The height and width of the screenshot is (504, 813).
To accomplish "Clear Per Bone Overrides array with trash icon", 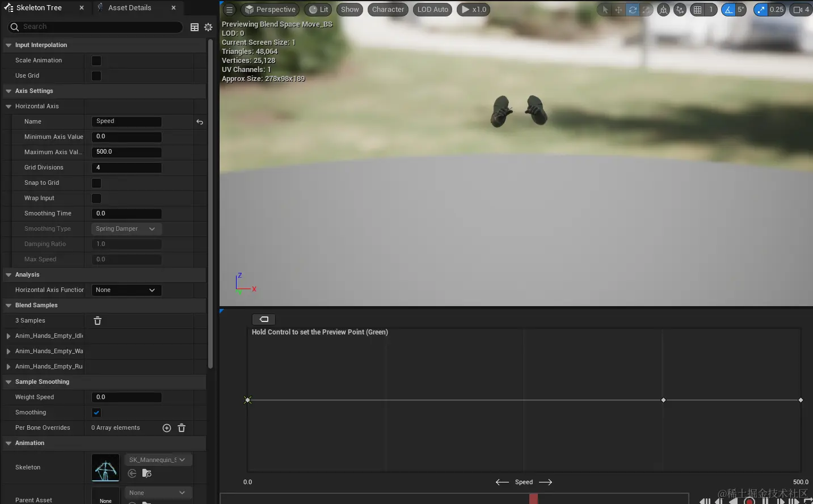I will click(182, 428).
